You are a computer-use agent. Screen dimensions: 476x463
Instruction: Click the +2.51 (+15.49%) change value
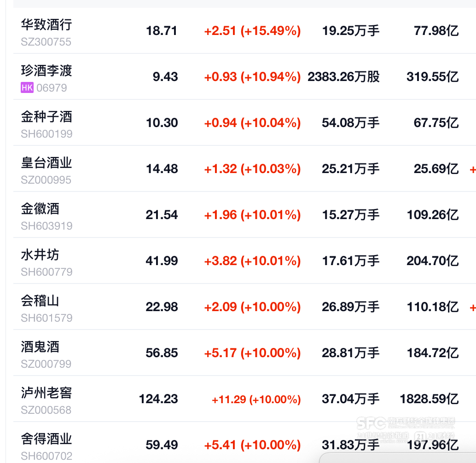coord(252,31)
